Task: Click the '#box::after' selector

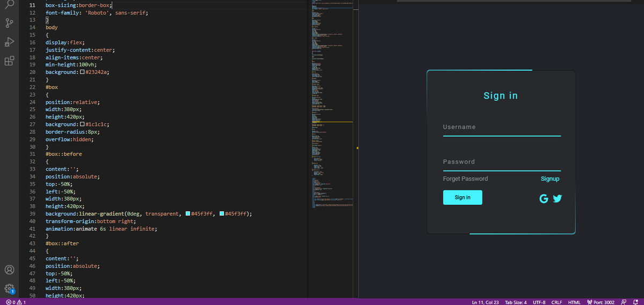Action: tap(62, 243)
